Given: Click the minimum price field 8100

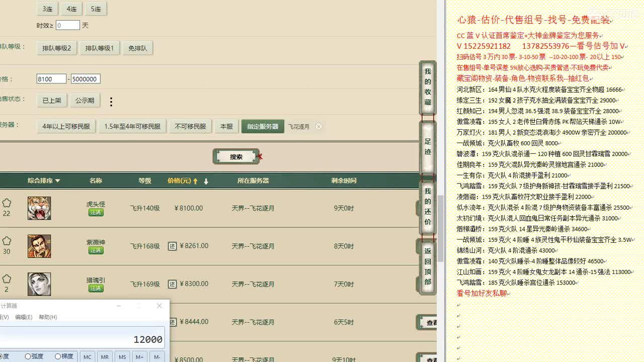Looking at the screenshot, I should [x=51, y=79].
